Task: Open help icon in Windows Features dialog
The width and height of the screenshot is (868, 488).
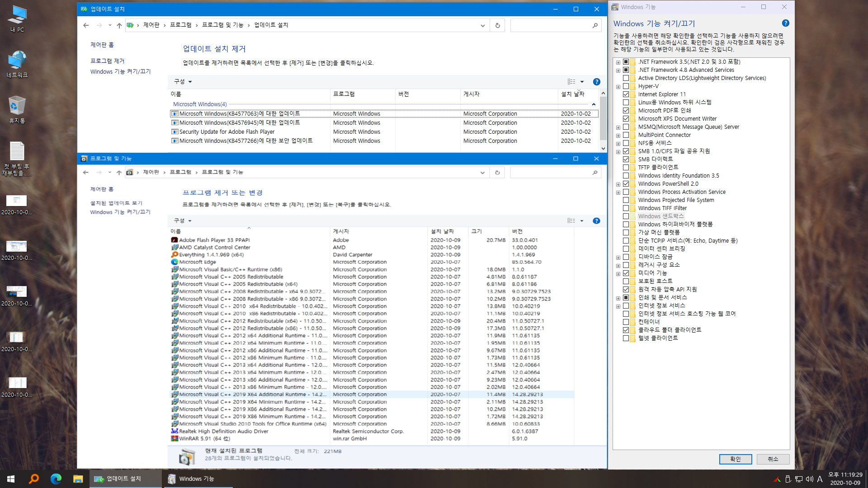Action: tap(785, 23)
